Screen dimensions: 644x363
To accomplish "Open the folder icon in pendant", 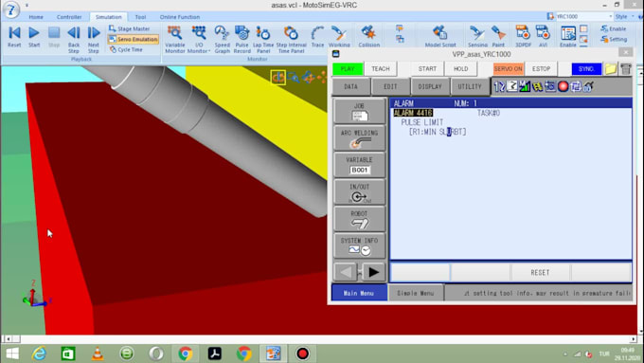I will click(611, 68).
